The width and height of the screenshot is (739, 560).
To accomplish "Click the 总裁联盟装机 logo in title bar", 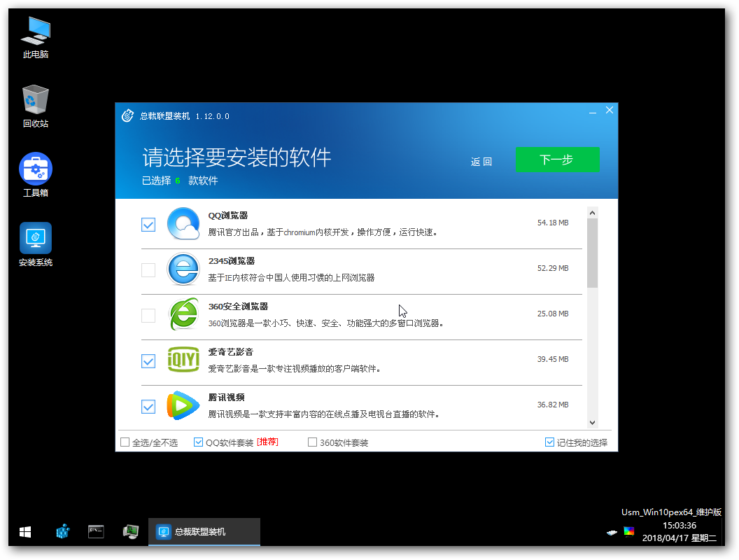I will pyautogui.click(x=128, y=115).
